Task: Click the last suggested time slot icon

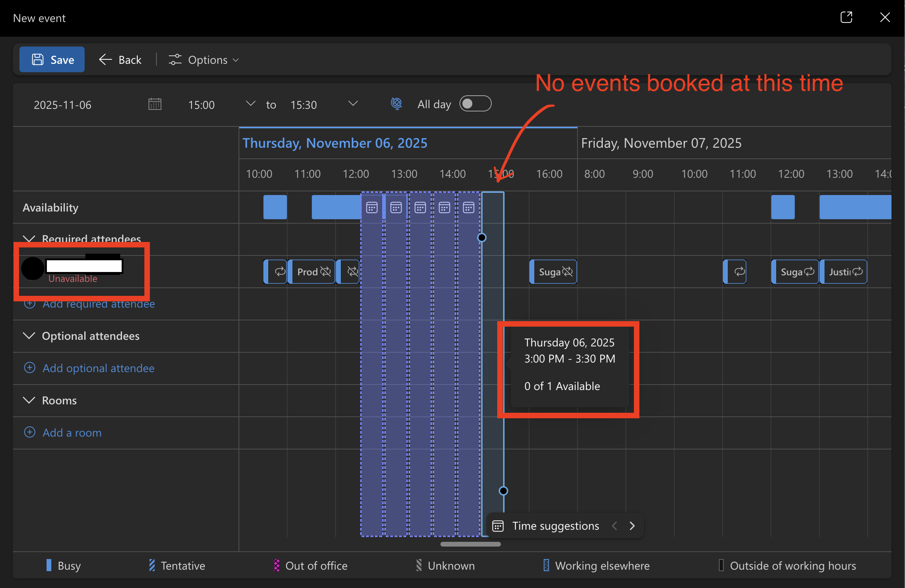Action: click(x=469, y=207)
